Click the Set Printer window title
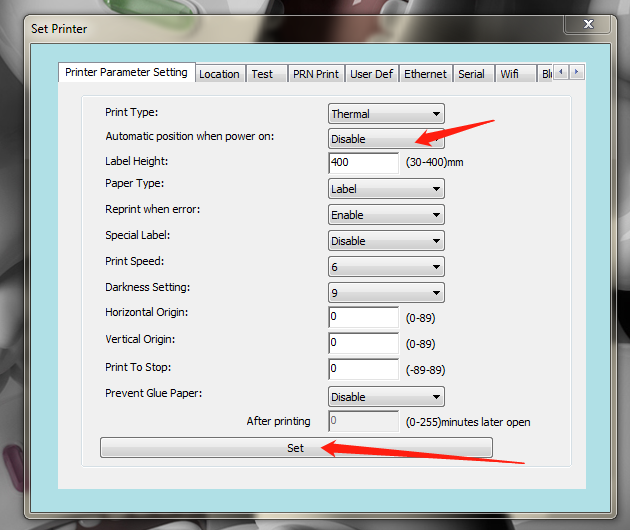This screenshot has width=630, height=530. (59, 29)
